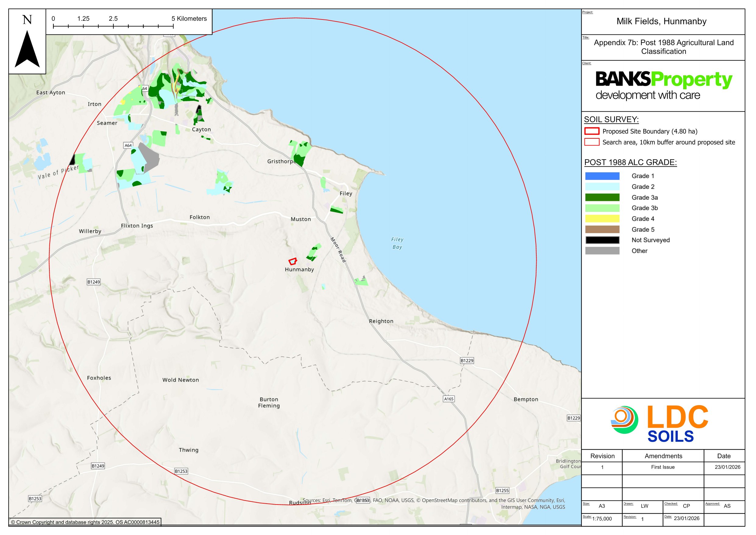Click the Crown Copyright notice text

[85, 522]
